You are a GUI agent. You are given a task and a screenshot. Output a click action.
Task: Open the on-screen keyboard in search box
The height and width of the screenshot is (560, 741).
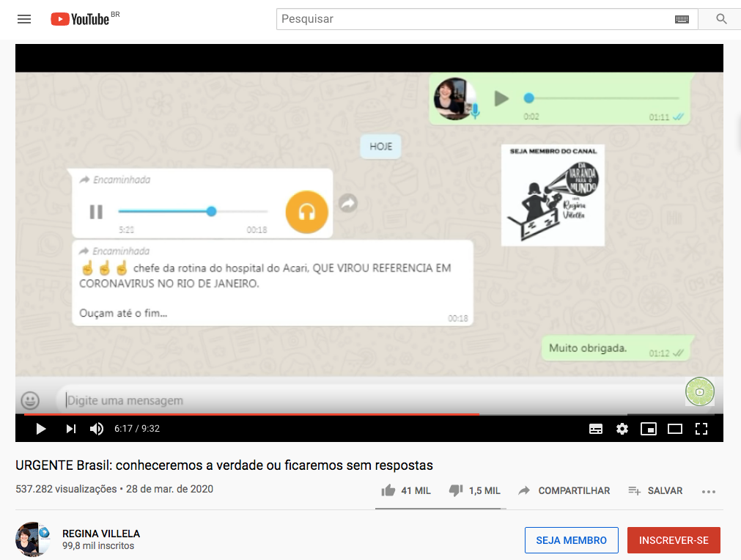click(682, 20)
